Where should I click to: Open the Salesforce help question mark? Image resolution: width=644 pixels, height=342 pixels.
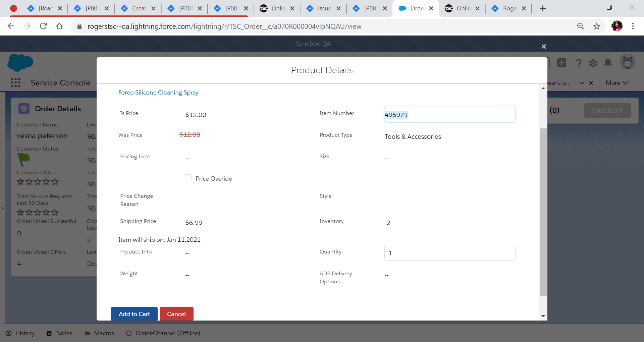click(x=579, y=63)
